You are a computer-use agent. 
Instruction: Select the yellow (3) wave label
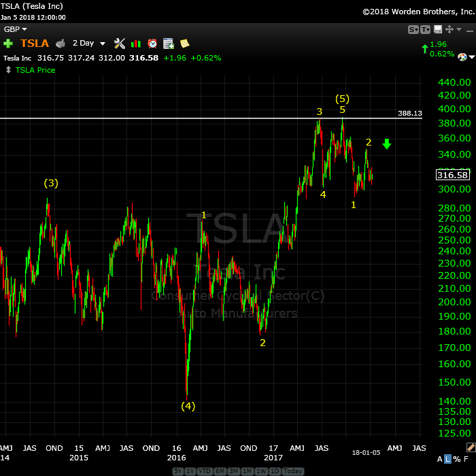pyautogui.click(x=51, y=183)
